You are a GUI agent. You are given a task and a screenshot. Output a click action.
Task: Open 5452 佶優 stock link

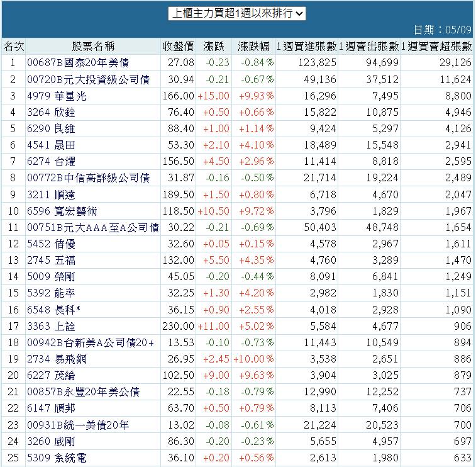coord(51,244)
